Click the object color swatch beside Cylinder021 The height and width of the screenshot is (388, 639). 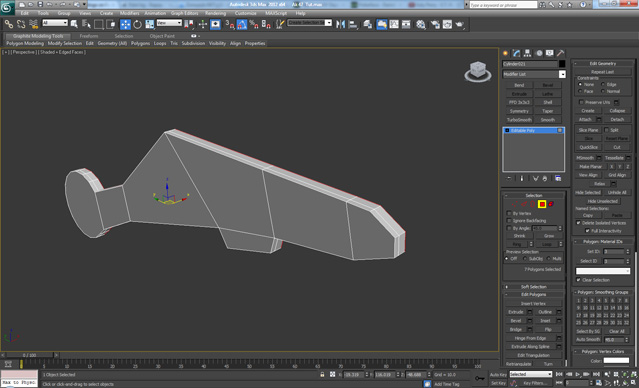pyautogui.click(x=562, y=64)
